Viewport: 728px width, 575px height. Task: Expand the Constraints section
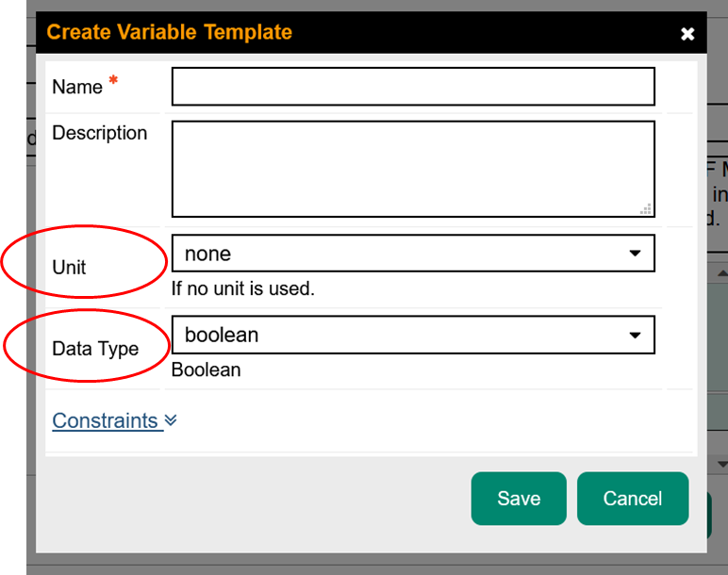pos(105,420)
